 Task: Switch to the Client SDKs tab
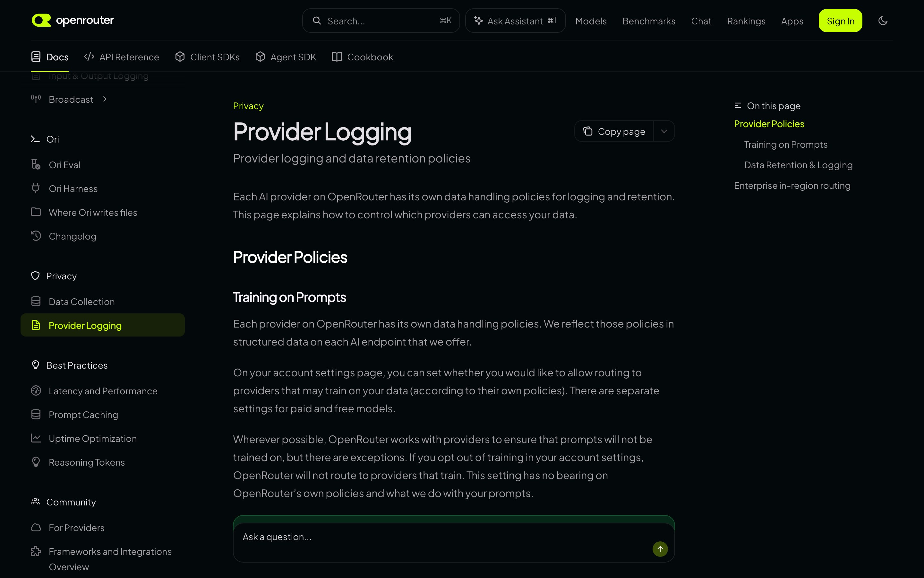(207, 57)
